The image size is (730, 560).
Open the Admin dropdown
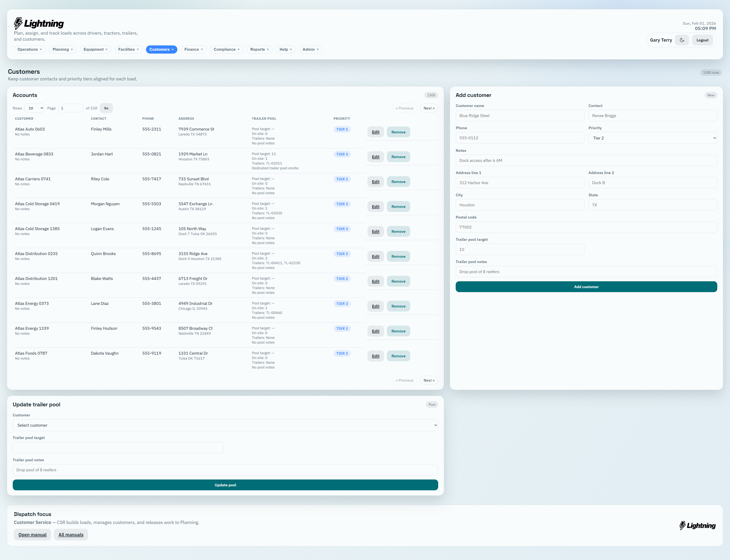point(310,49)
